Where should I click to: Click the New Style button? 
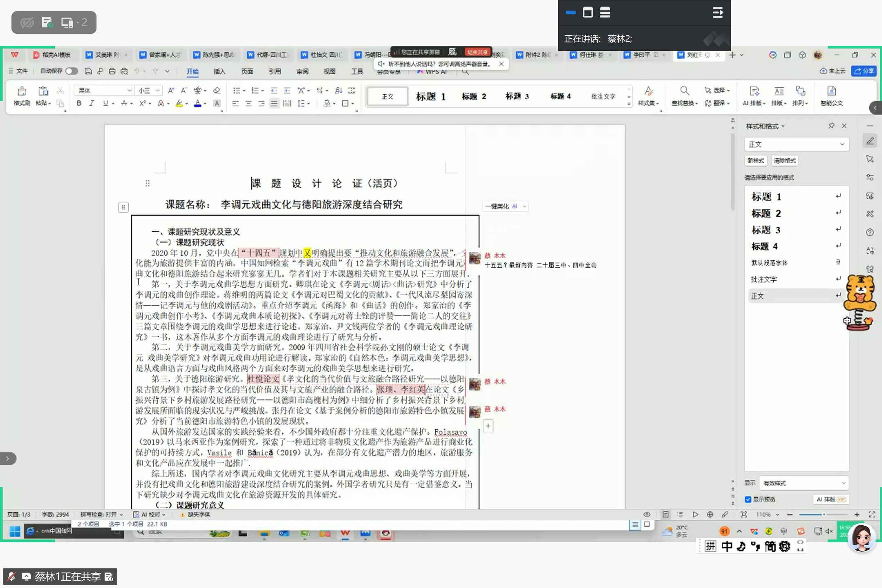coord(755,161)
